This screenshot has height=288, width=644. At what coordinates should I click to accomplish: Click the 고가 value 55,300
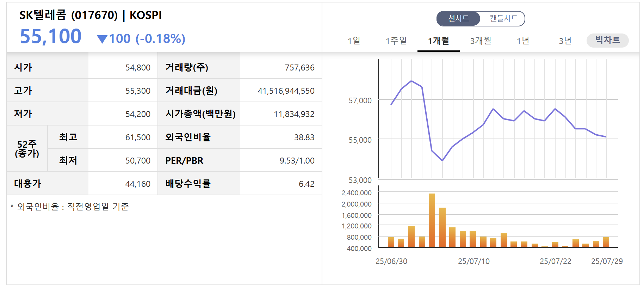click(138, 91)
